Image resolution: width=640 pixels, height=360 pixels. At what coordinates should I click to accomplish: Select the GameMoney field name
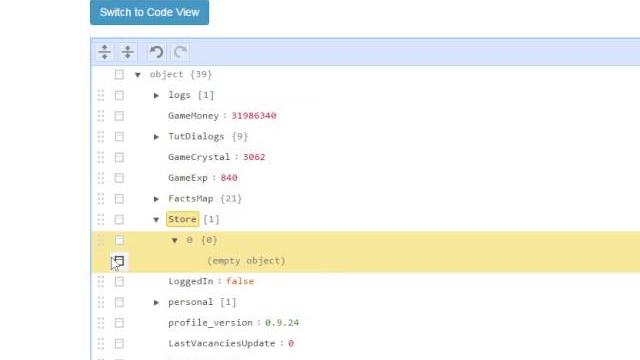click(193, 116)
